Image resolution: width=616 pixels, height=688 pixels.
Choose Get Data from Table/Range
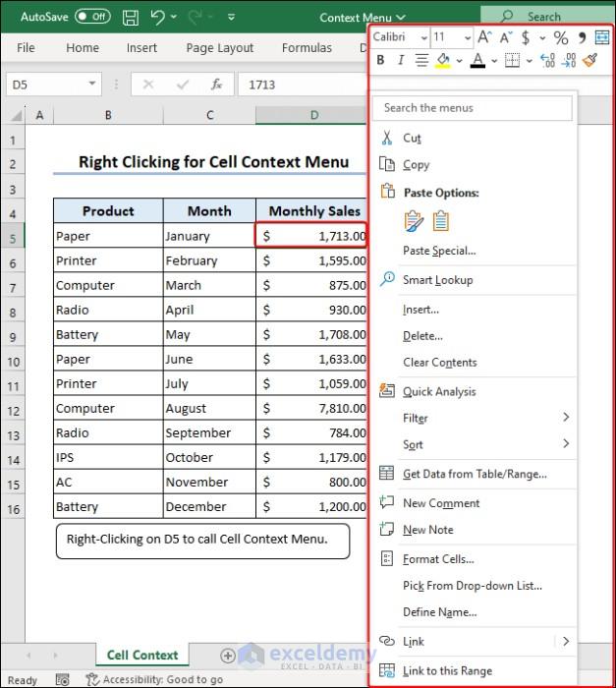coord(474,474)
